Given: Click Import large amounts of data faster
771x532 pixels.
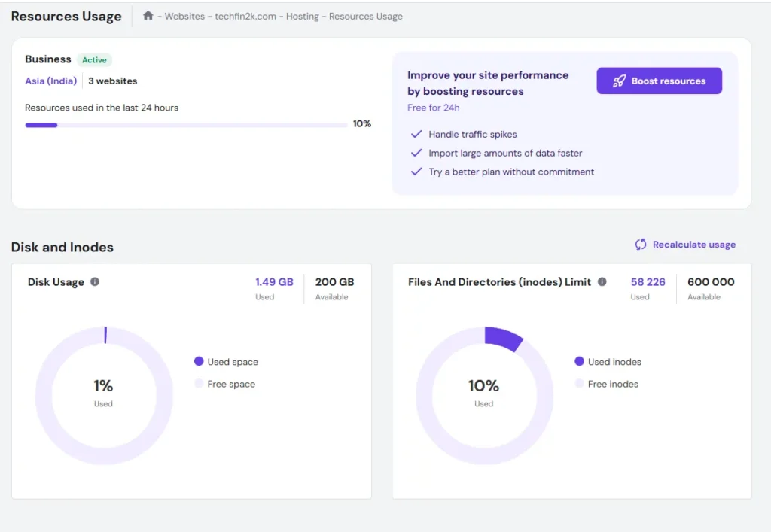Looking at the screenshot, I should 505,153.
